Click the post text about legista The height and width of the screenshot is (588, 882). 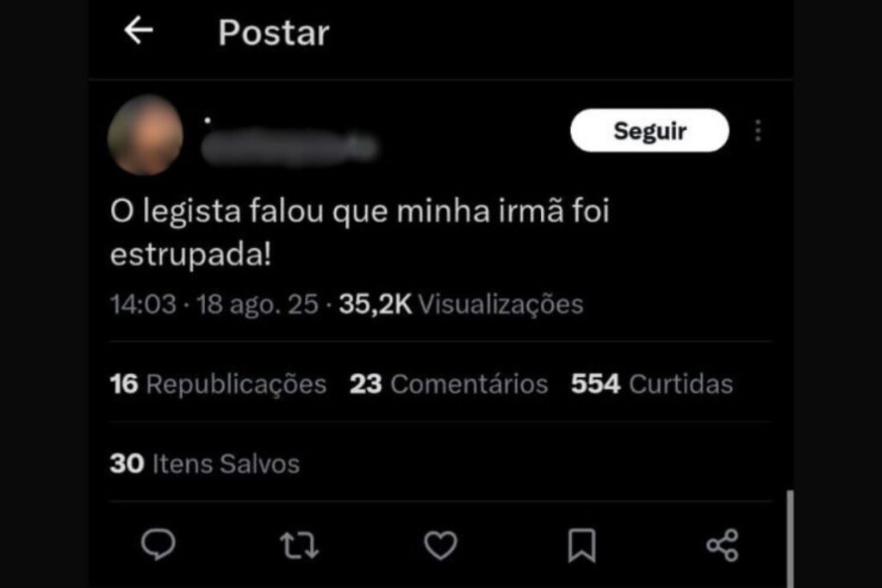(360, 232)
